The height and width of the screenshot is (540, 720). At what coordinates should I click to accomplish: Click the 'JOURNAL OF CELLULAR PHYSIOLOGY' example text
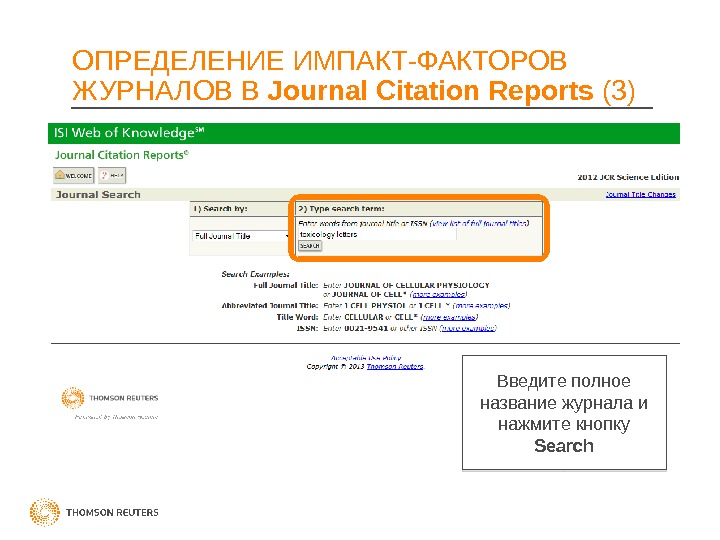416,285
